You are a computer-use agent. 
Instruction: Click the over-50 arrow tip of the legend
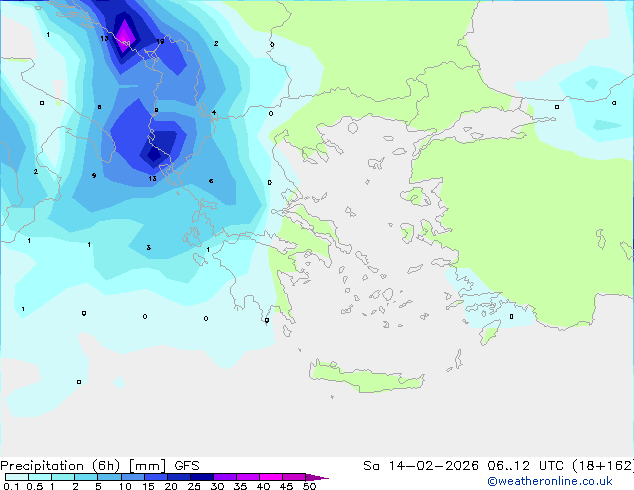[317, 477]
